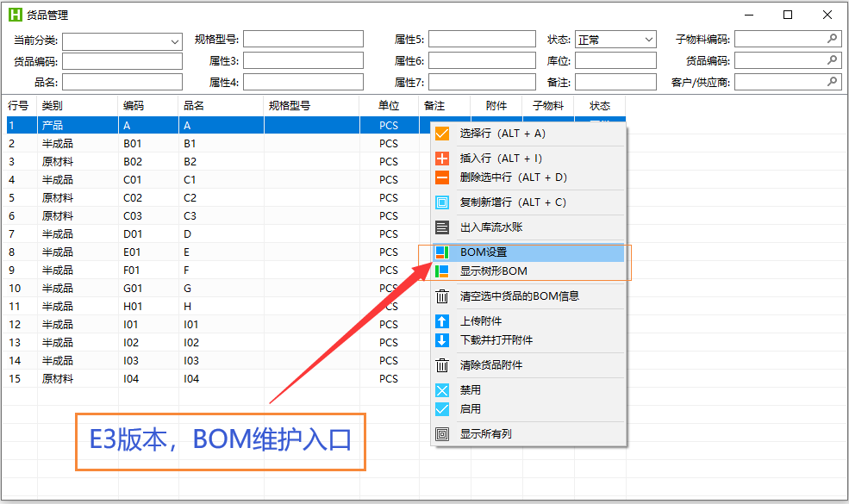Select the cell with code H01
The height and width of the screenshot is (504, 849).
tap(148, 307)
